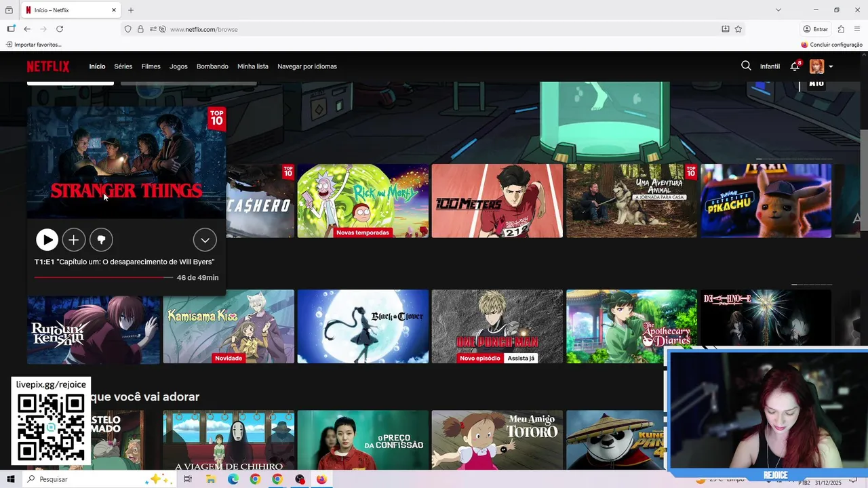Select Início in Netflix navigation

(x=97, y=66)
